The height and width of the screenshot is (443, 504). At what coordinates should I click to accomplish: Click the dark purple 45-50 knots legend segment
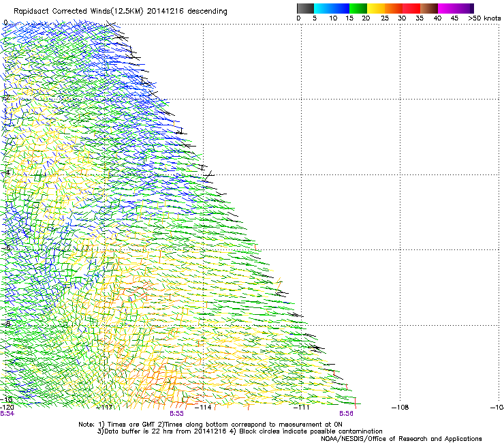[x=464, y=8]
